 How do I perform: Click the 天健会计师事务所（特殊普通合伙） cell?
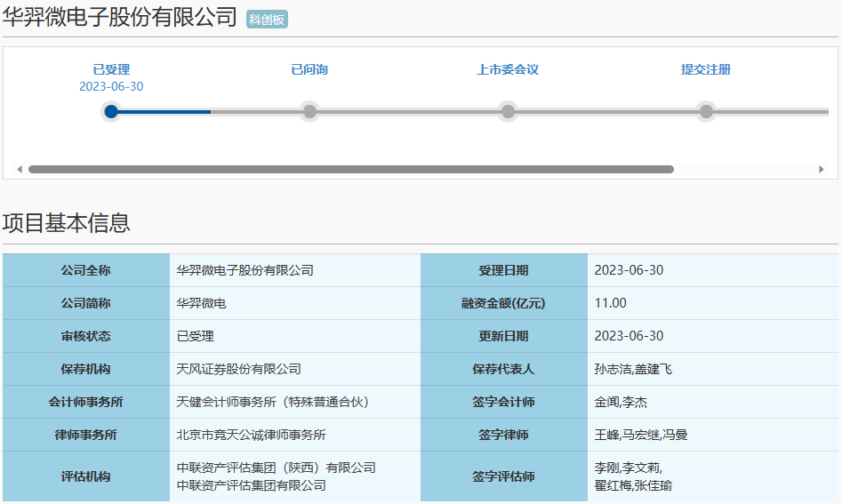tap(295, 402)
